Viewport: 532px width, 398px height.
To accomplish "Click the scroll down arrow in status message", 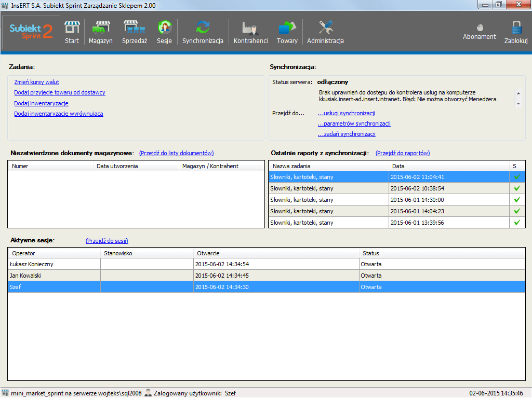I will point(518,104).
